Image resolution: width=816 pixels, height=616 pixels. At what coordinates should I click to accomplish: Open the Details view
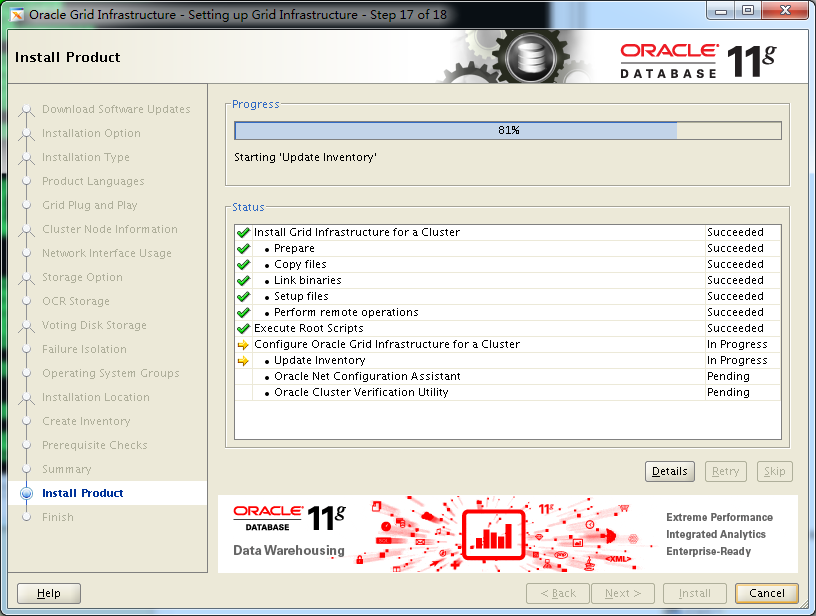[x=670, y=471]
